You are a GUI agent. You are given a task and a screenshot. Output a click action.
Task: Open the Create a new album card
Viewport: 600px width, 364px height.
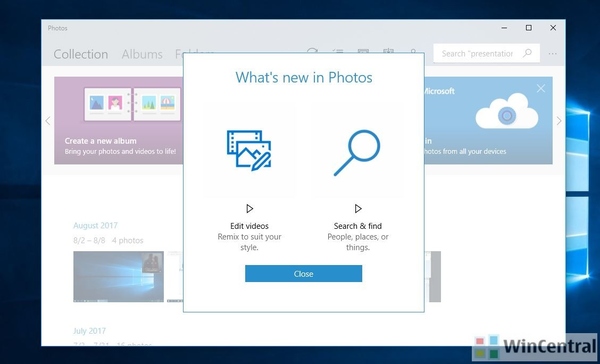119,121
